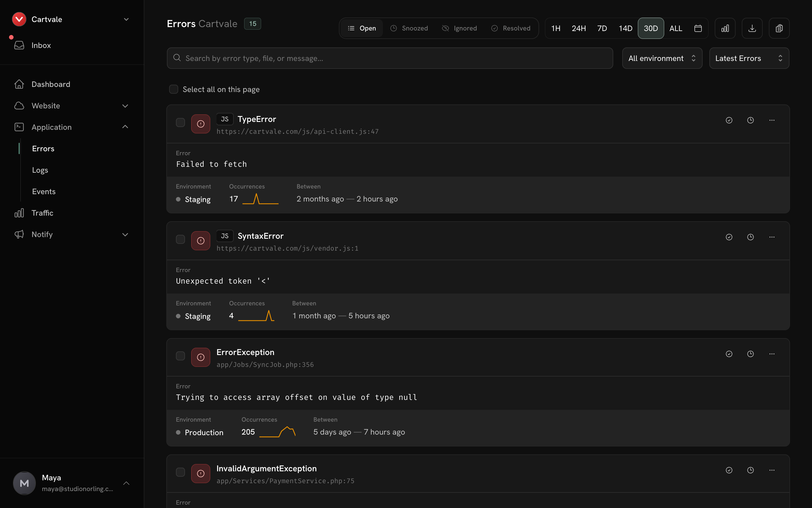This screenshot has width=812, height=508.
Task: Resolve the InvalidArgumentException with its checkmark icon
Action: tap(729, 470)
